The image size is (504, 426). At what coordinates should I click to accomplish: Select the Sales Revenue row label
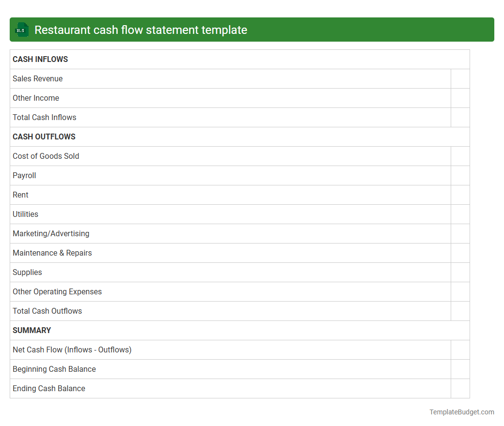37,78
